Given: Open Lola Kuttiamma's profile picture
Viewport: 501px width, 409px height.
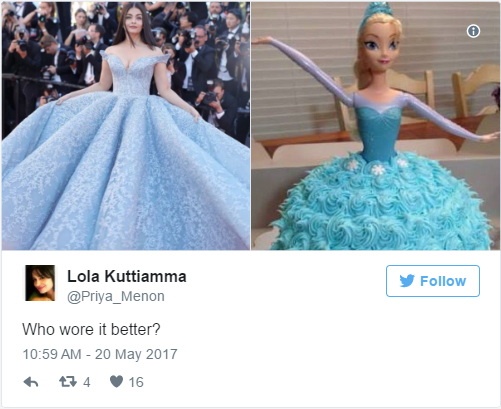Looking at the screenshot, I should [x=40, y=283].
